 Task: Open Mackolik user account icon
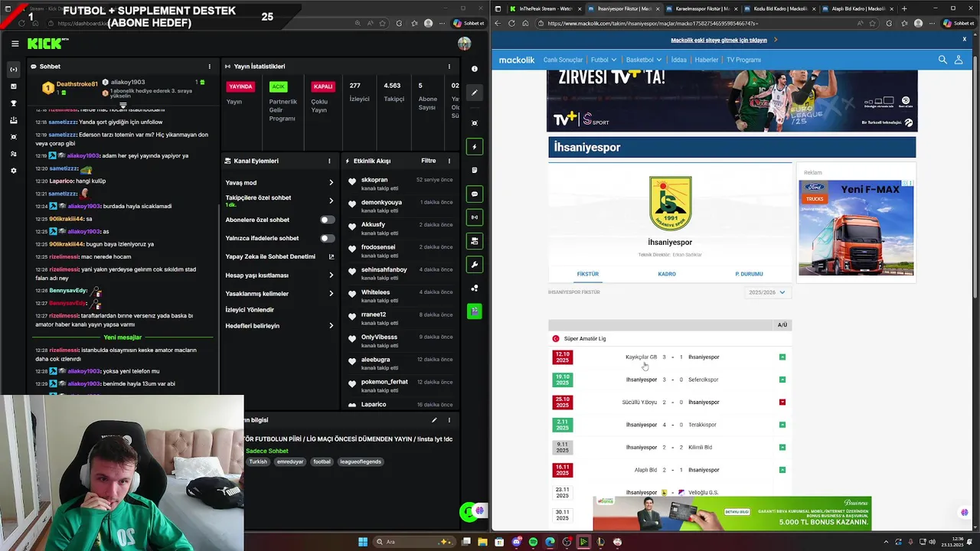(959, 60)
